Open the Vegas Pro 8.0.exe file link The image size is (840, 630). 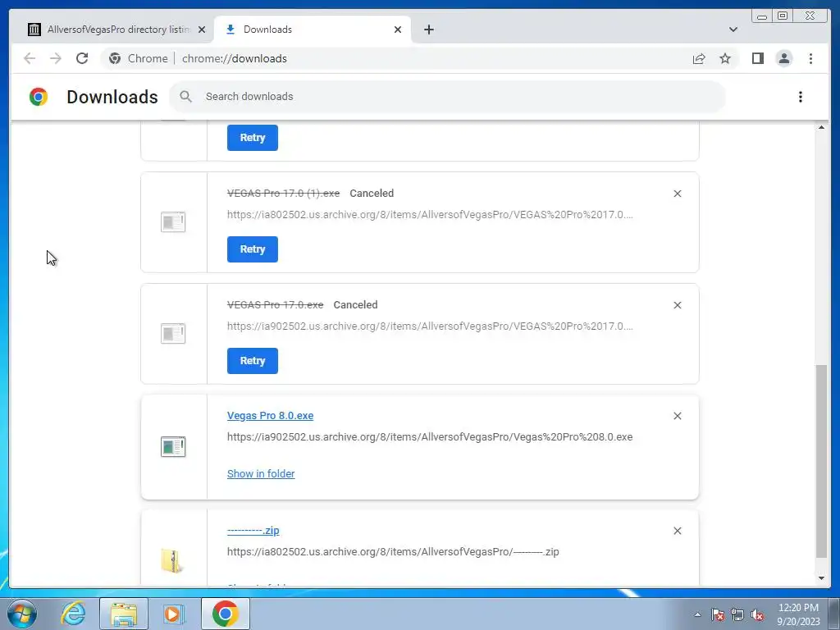tap(270, 416)
